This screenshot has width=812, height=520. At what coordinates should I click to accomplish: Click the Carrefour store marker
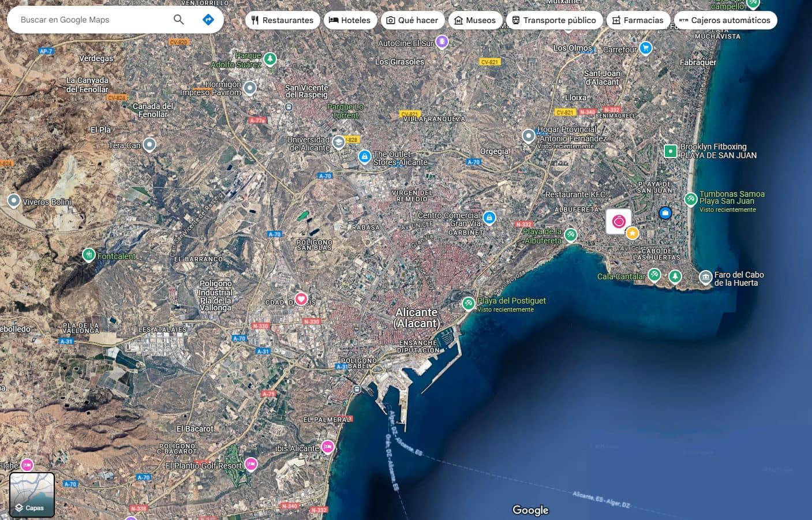click(645, 48)
